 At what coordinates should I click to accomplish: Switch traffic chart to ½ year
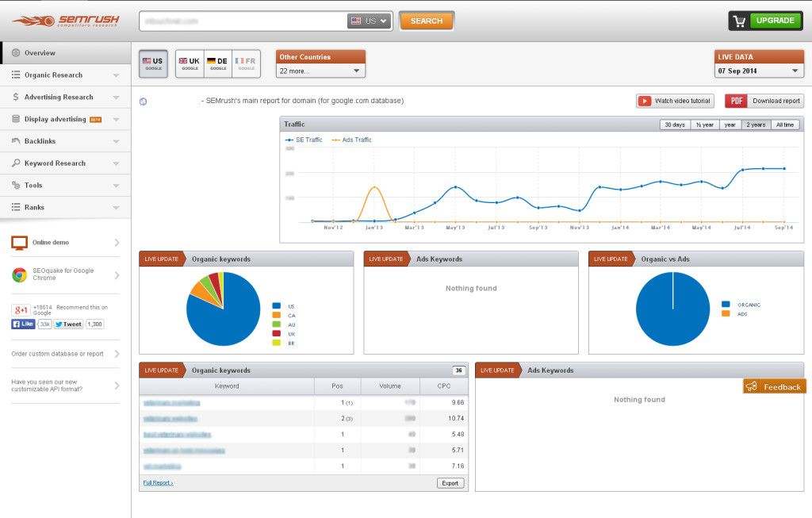(705, 125)
